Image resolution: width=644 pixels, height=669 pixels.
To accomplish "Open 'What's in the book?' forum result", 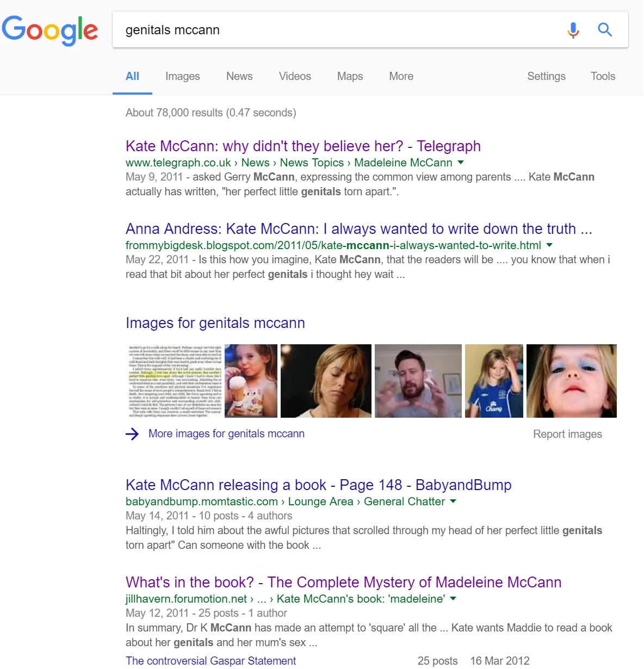I will pos(343,582).
